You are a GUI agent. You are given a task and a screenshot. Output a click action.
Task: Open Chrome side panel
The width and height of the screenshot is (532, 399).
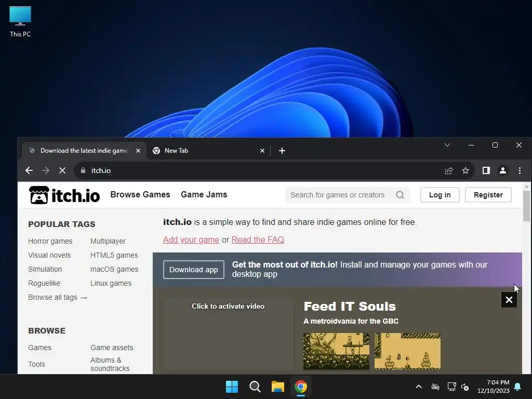[x=486, y=170]
